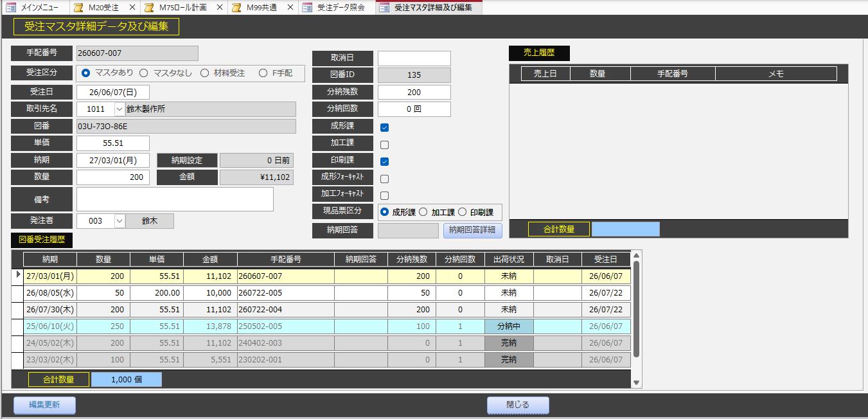Click the 売上履歴 合計数量 blue box
Viewport: 868px width, 419px height.
point(626,229)
